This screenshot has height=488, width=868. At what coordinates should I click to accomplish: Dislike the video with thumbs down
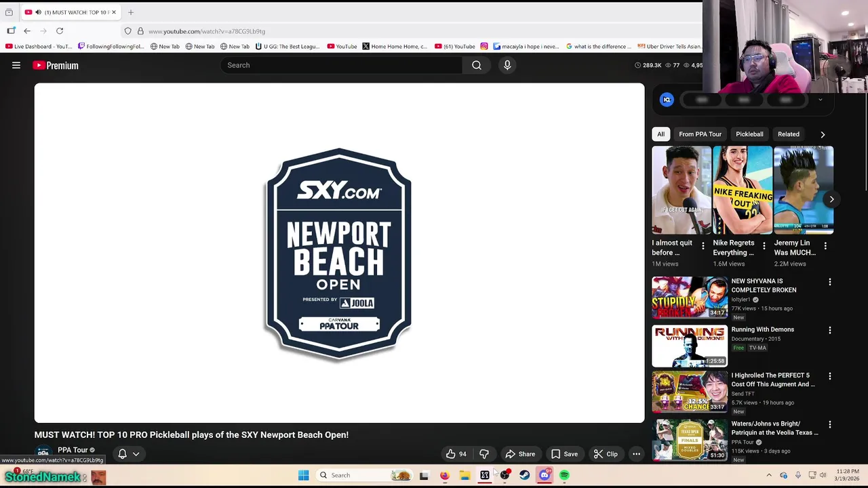[x=484, y=454]
